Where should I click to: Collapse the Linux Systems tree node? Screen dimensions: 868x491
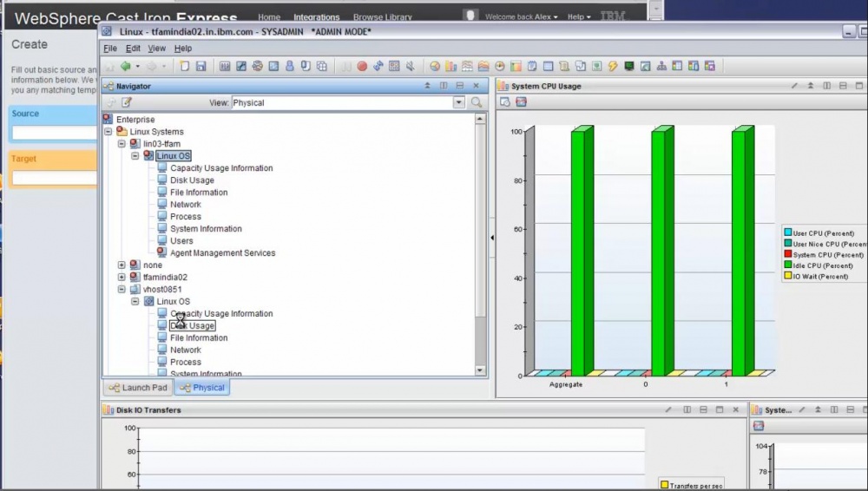tap(108, 132)
